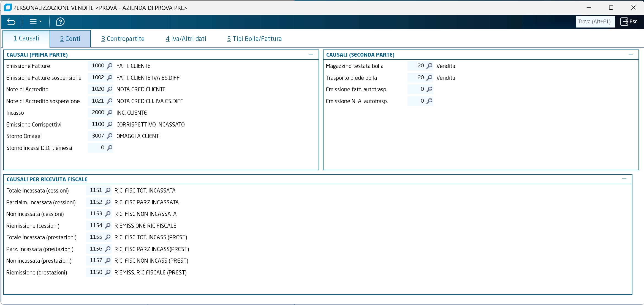Click search icon for Riemissione (cessioni)
This screenshot has height=305, width=644.
coord(108,226)
